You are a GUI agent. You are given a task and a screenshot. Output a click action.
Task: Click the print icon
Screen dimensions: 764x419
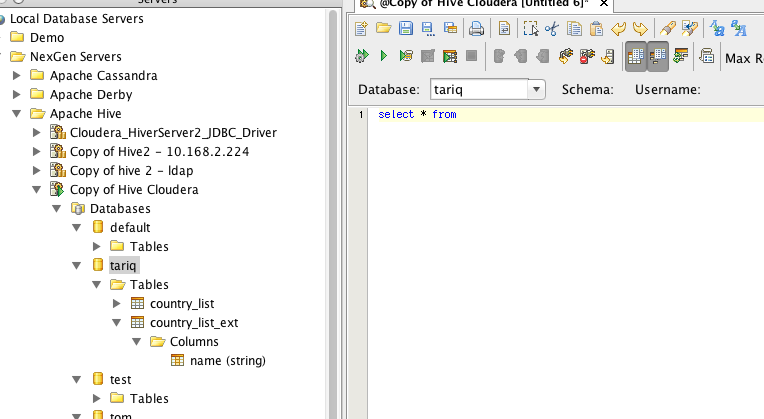(476, 29)
